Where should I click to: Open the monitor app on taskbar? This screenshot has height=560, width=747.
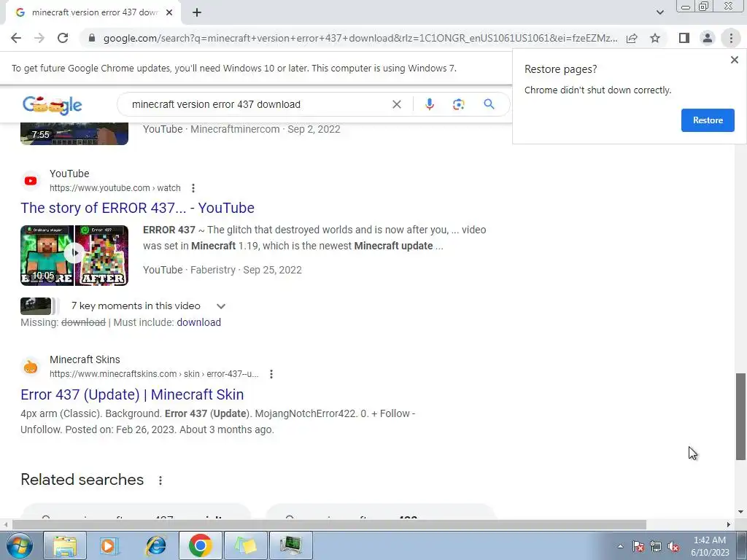tap(292, 545)
